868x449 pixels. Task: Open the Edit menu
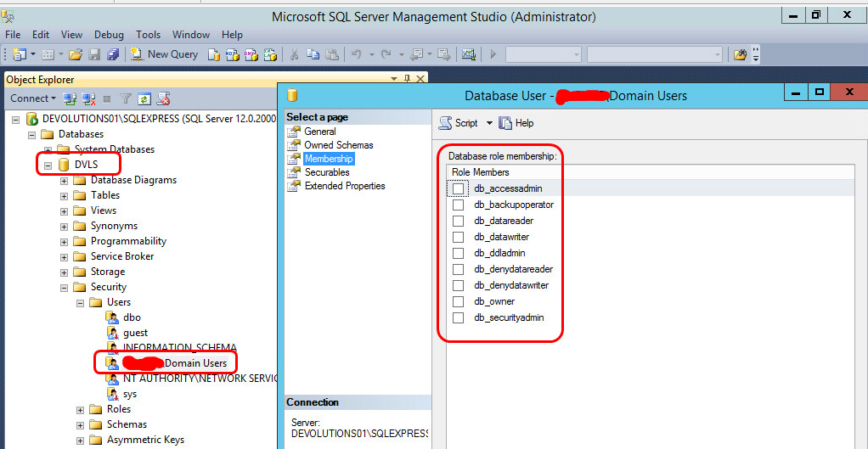click(41, 34)
